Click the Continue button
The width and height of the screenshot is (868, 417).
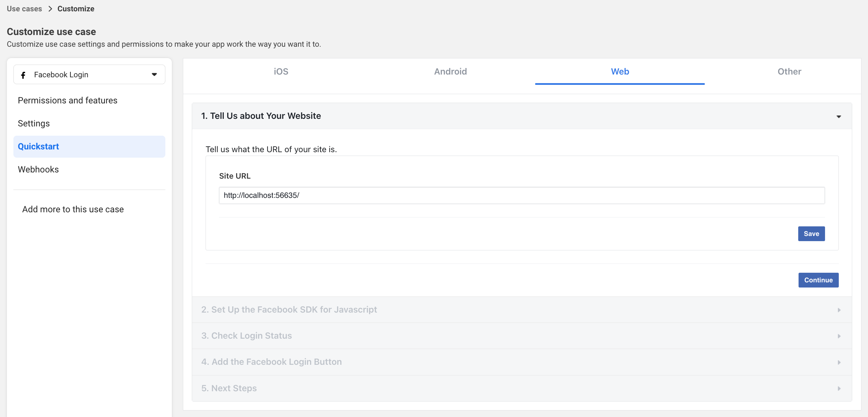(818, 280)
